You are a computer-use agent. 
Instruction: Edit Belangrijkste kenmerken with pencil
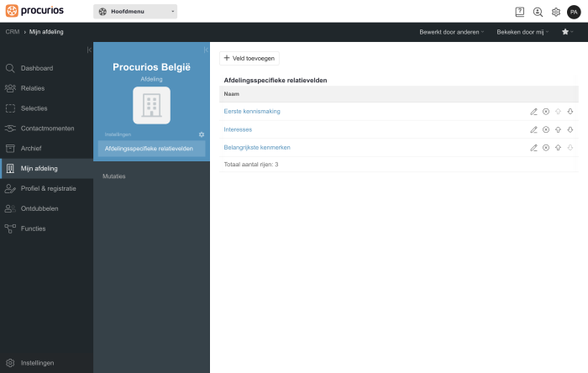[533, 148]
